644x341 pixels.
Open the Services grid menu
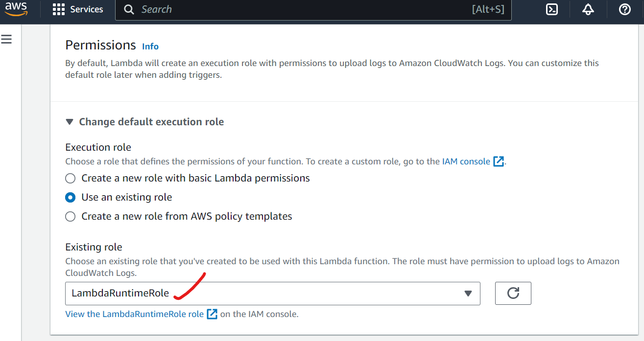tap(78, 9)
